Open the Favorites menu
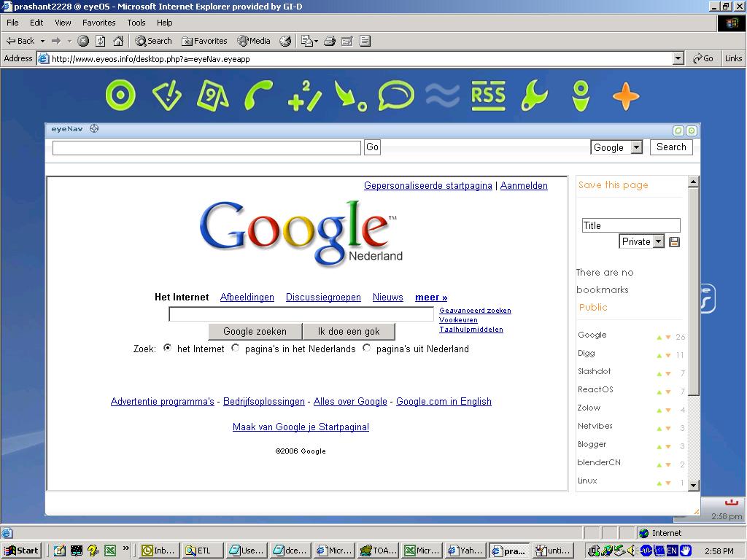This screenshot has height=560, width=747. point(98,23)
